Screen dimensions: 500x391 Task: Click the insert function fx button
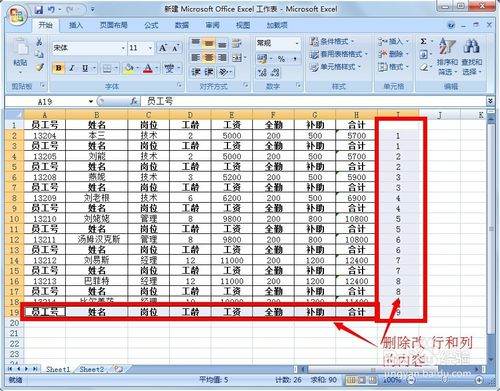tap(134, 101)
